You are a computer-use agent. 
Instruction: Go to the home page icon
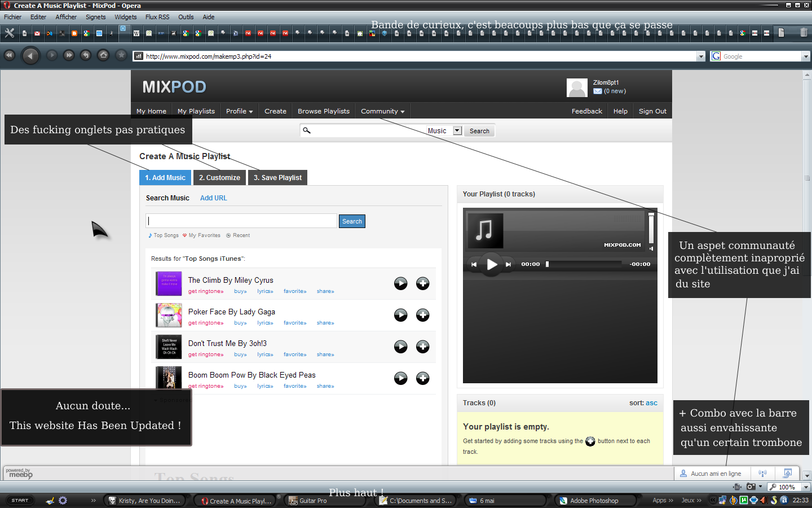tap(103, 55)
